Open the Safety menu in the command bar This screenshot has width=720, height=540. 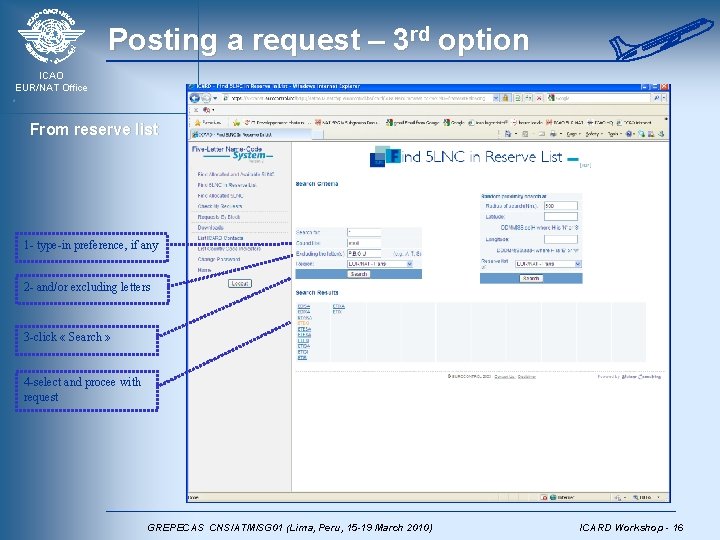pyautogui.click(x=593, y=134)
